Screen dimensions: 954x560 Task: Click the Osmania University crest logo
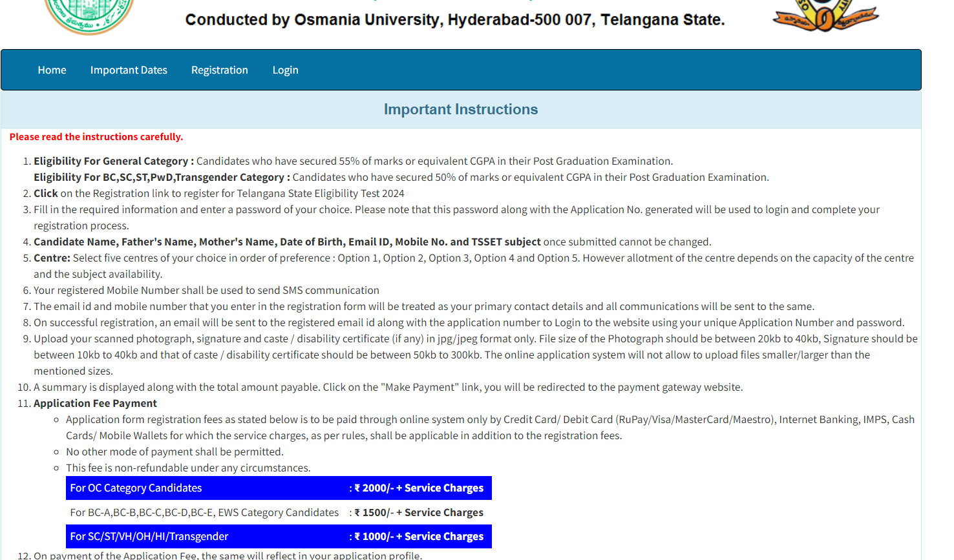click(x=825, y=16)
